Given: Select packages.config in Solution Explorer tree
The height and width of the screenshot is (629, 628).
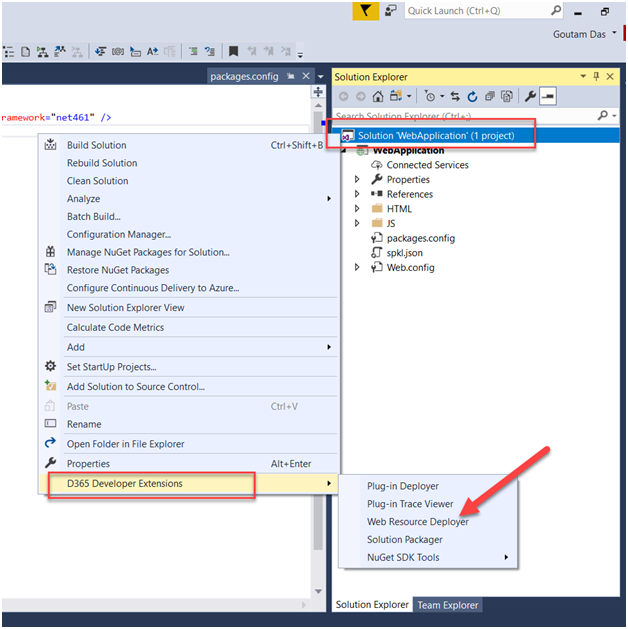Looking at the screenshot, I should (x=420, y=238).
